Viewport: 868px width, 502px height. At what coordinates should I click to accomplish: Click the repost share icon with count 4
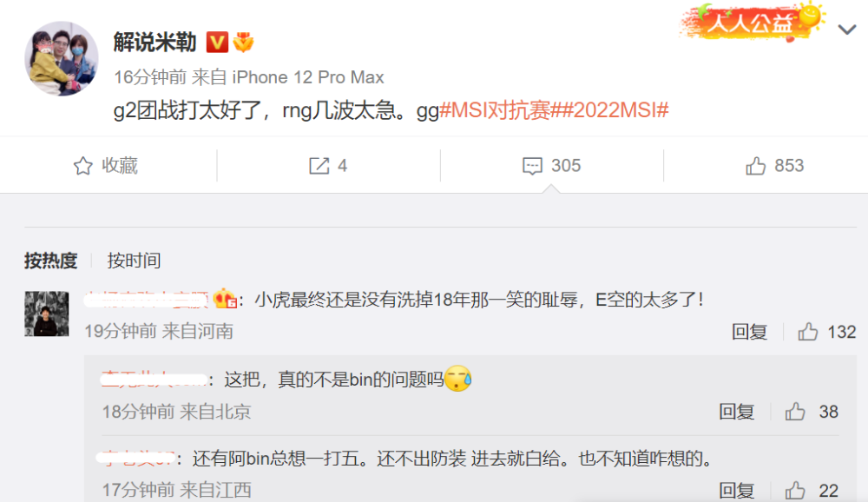point(319,166)
